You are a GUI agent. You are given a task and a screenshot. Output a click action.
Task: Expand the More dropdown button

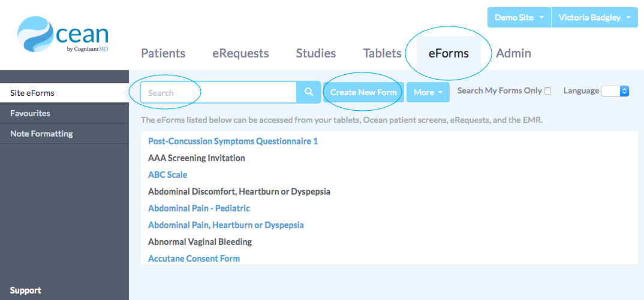pyautogui.click(x=428, y=92)
